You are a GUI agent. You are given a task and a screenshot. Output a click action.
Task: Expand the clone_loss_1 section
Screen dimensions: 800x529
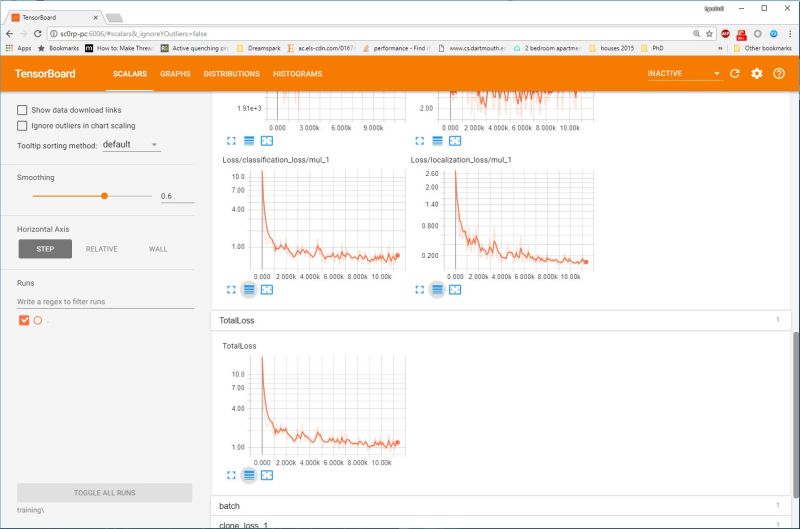(501, 524)
